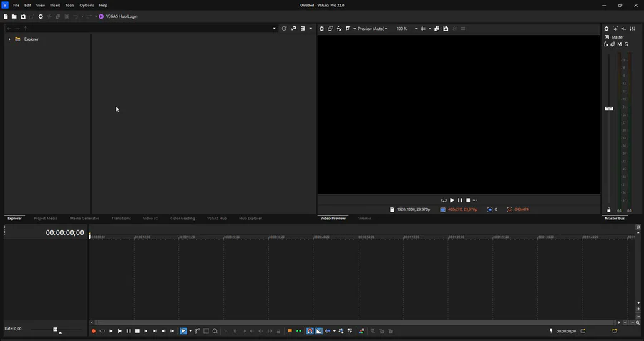Stop playback in the preview window
The height and width of the screenshot is (341, 644).
(x=468, y=201)
